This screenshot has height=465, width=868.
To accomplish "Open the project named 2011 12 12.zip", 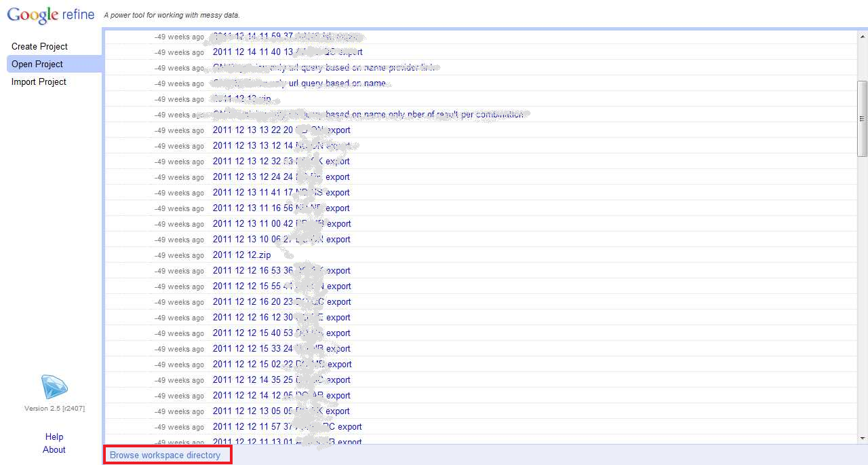I will click(x=241, y=255).
